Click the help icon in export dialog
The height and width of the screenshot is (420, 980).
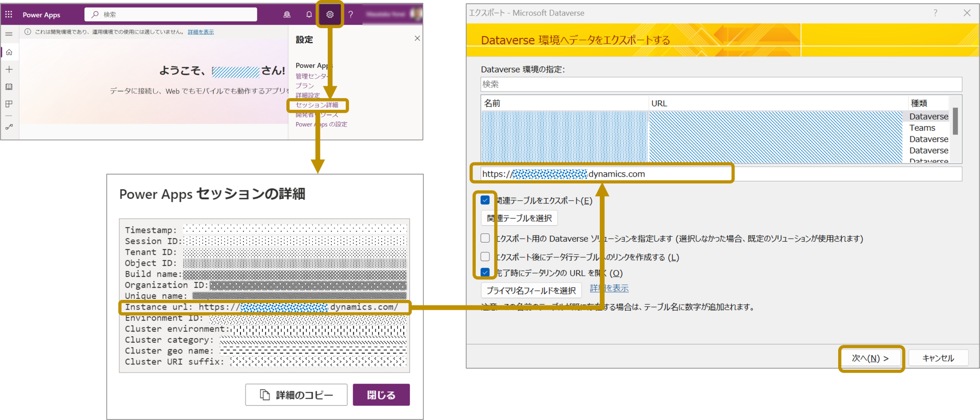click(x=935, y=13)
